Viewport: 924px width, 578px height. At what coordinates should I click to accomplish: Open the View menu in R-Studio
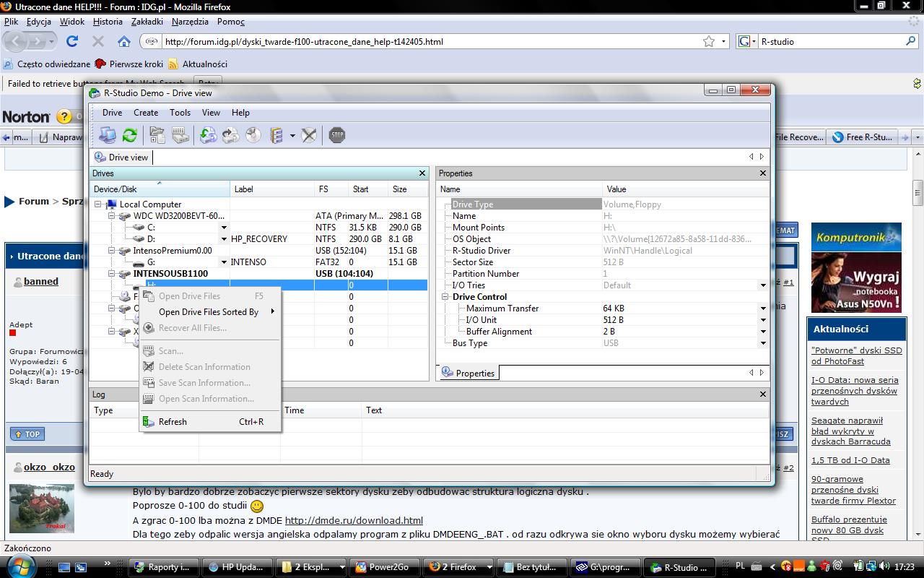(211, 113)
